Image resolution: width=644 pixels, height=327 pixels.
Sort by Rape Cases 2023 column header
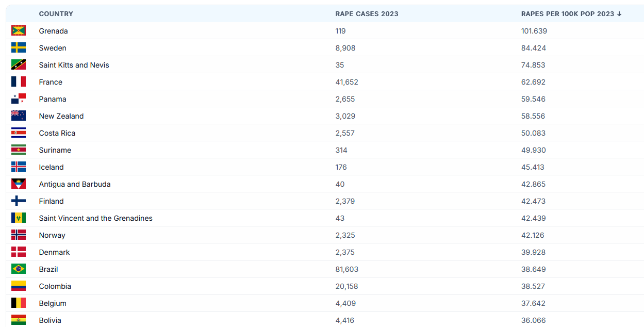point(367,14)
